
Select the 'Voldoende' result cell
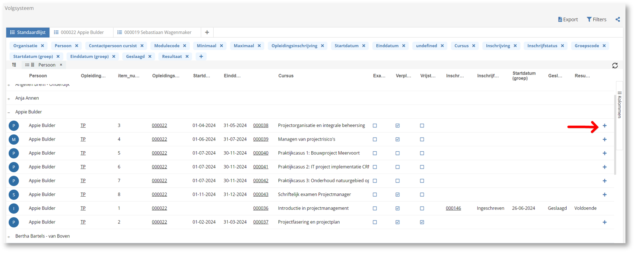(585, 208)
